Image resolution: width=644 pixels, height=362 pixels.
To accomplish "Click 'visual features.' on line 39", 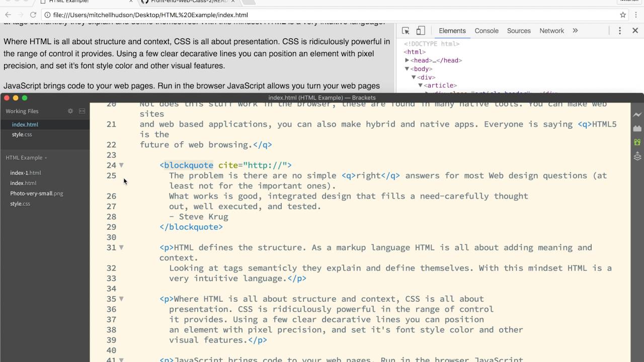I will tap(208, 340).
